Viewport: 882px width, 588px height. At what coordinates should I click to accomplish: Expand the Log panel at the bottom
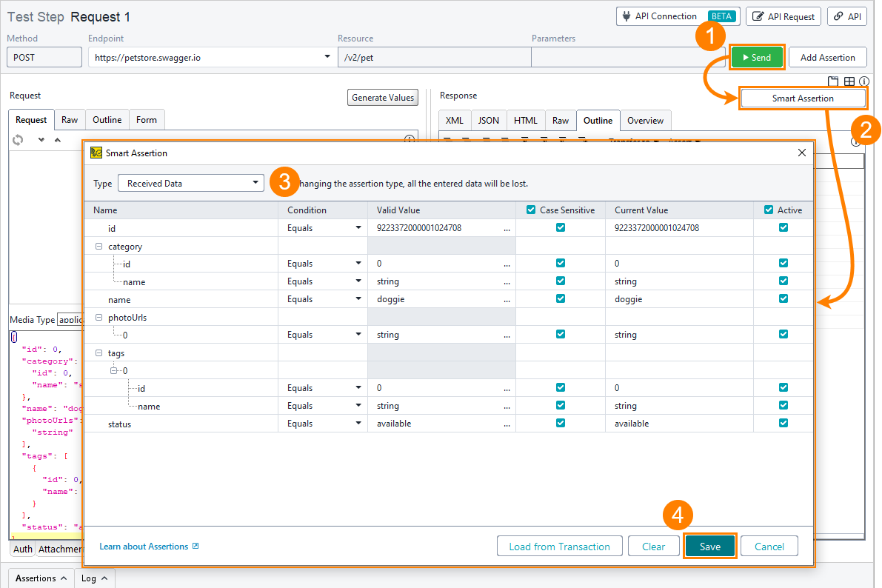[95, 578]
